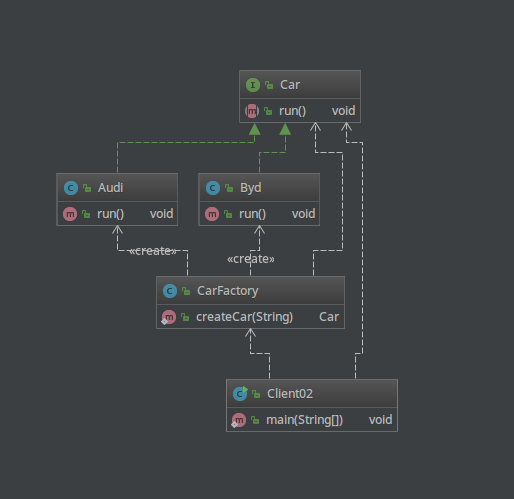This screenshot has height=499, width=514.
Task: Click the static method icon beside main(String[])
Action: click(239, 420)
